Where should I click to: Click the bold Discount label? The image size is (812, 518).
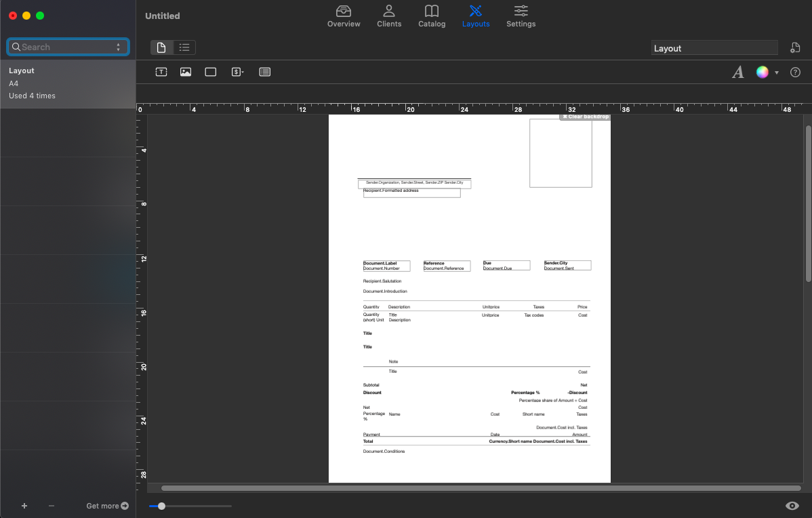372,393
